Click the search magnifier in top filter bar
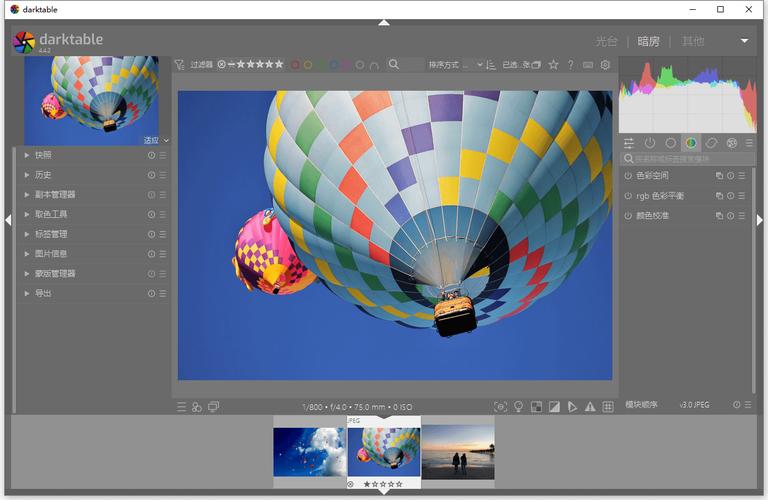Viewport: 768px width, 500px height. (393, 64)
